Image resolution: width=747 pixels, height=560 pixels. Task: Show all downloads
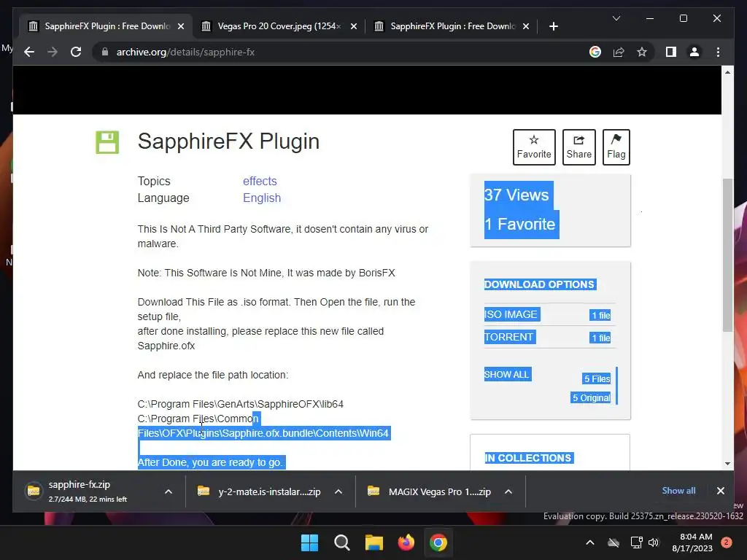click(x=678, y=491)
